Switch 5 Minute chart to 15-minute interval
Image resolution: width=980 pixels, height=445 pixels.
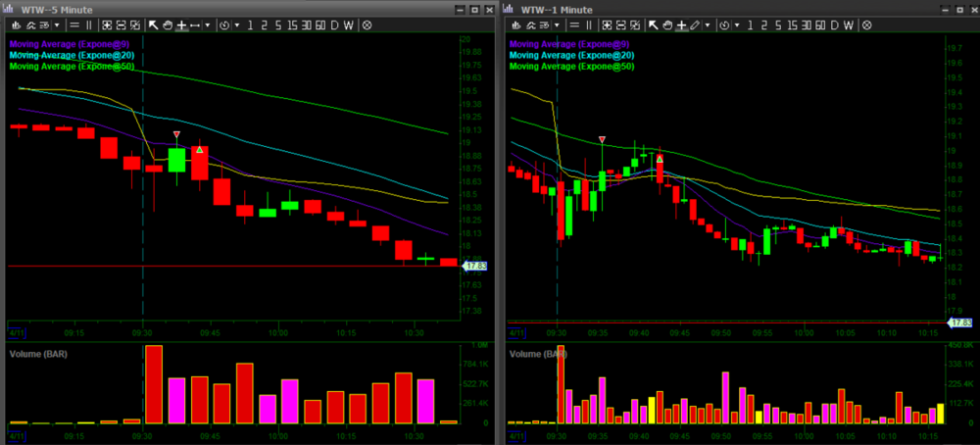293,24
